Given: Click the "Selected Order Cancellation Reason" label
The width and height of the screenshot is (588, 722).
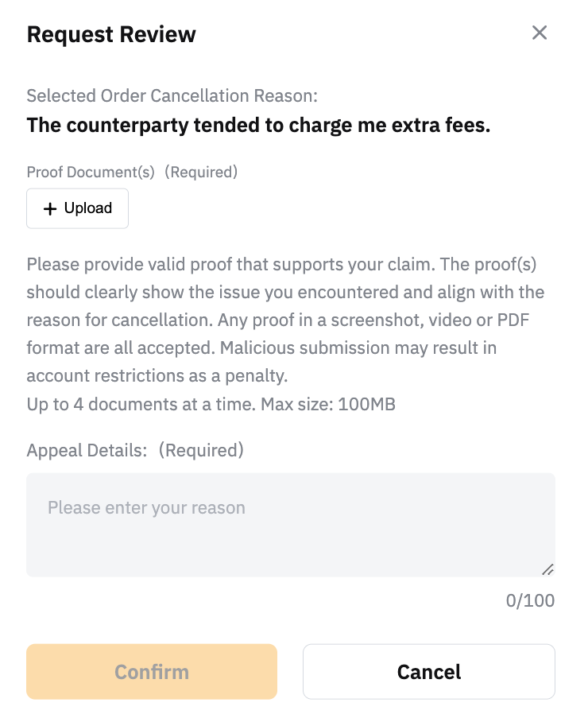Looking at the screenshot, I should [x=172, y=96].
